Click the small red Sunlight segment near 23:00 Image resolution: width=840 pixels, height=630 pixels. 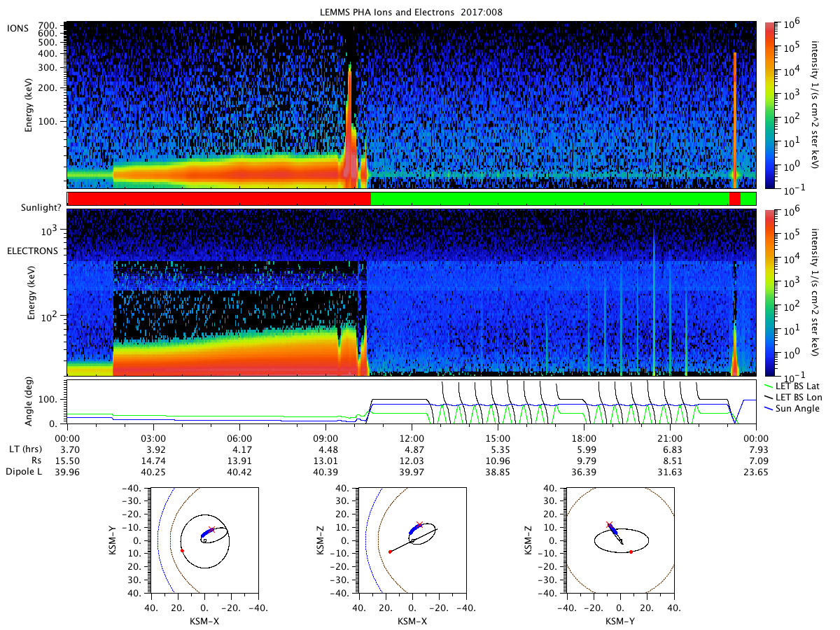point(734,199)
